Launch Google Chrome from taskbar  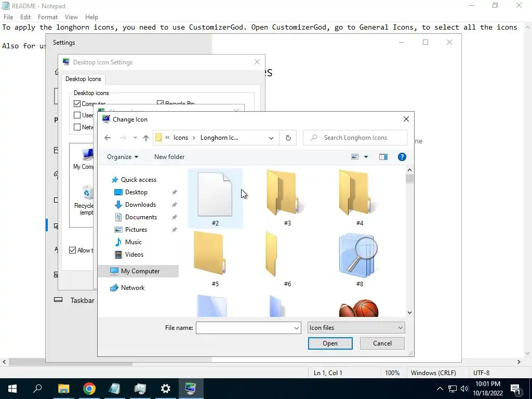click(89, 389)
